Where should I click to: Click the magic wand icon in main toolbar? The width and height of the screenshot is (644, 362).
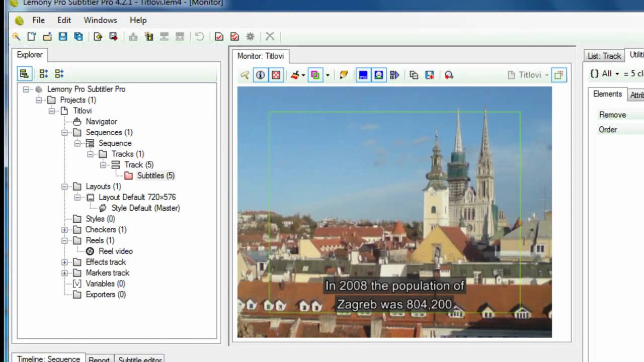click(17, 36)
